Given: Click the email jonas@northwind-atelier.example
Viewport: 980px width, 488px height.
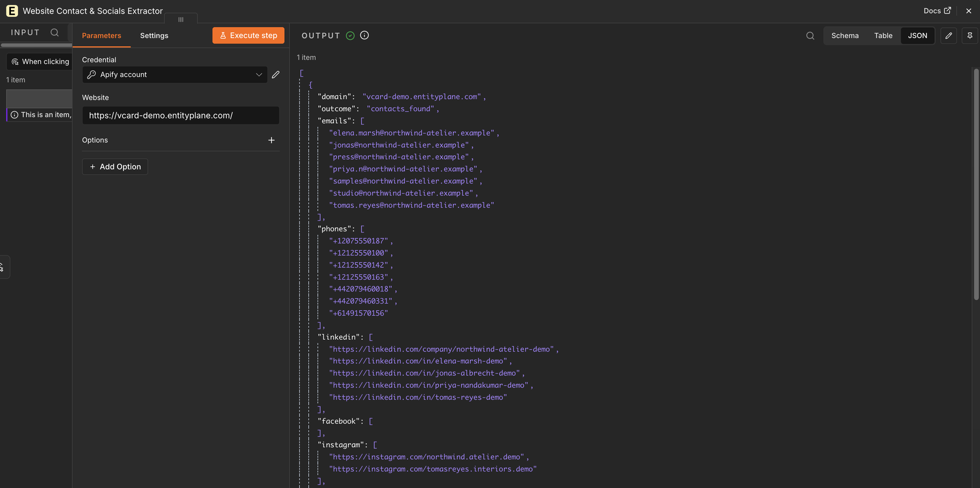Looking at the screenshot, I should (399, 145).
